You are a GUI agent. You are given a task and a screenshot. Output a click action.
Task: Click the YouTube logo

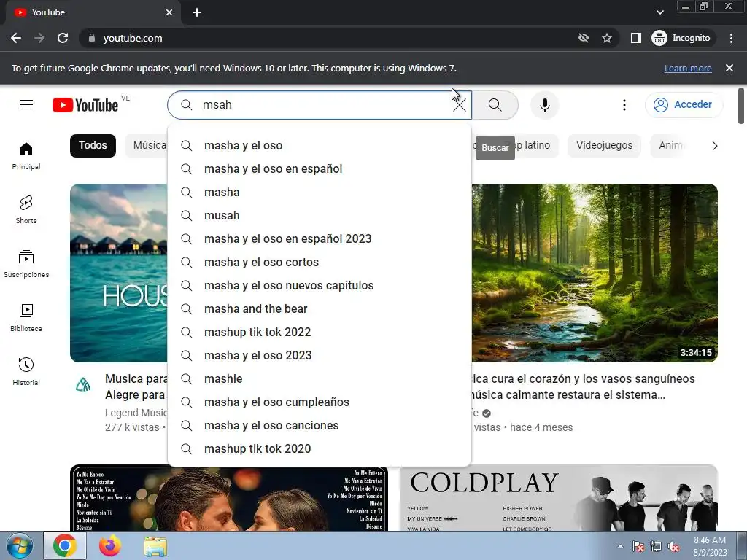pos(85,105)
